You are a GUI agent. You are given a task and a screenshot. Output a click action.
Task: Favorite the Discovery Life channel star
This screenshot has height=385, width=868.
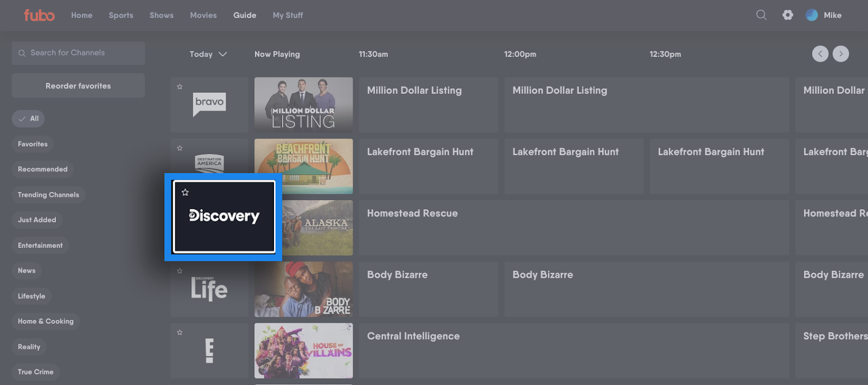tap(180, 271)
